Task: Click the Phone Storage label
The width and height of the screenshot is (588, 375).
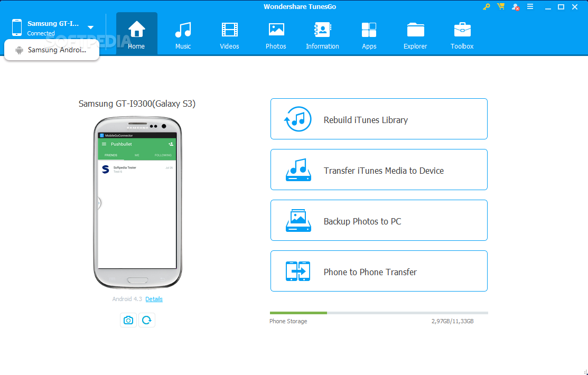Action: 288,321
